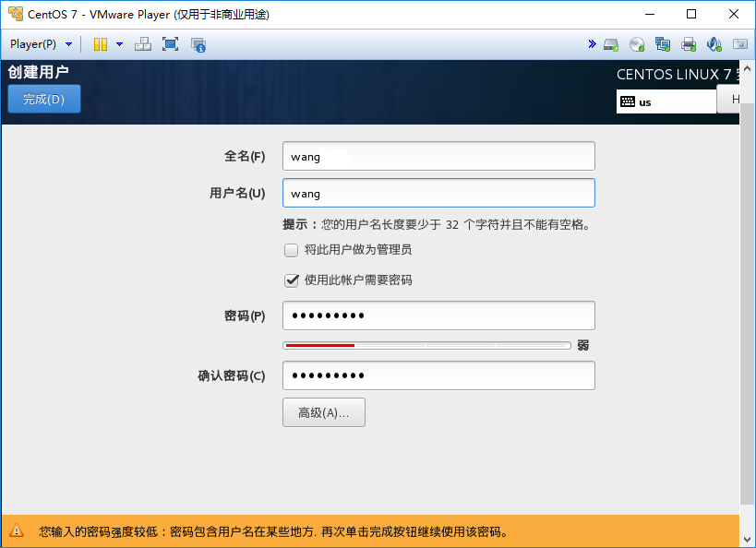756x548 pixels.
Task: Click the printer device icon
Action: click(689, 45)
